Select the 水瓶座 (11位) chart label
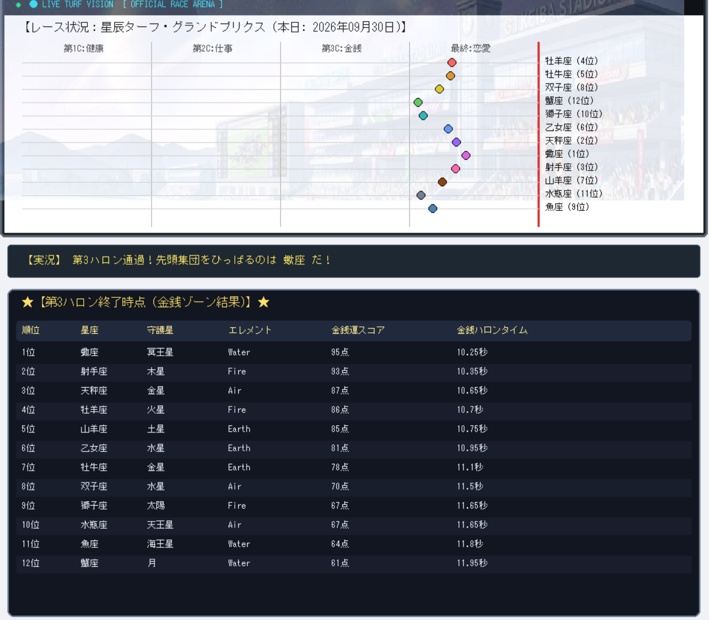709x620 pixels. pos(574,194)
